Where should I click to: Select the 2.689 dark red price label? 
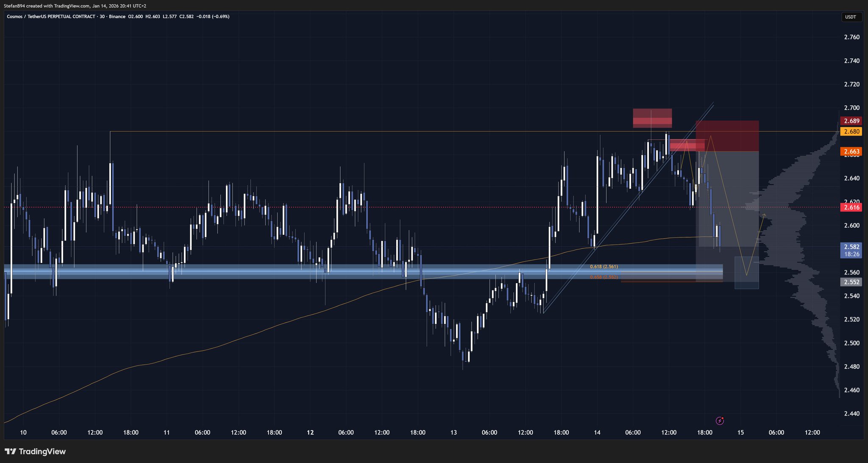(x=851, y=121)
